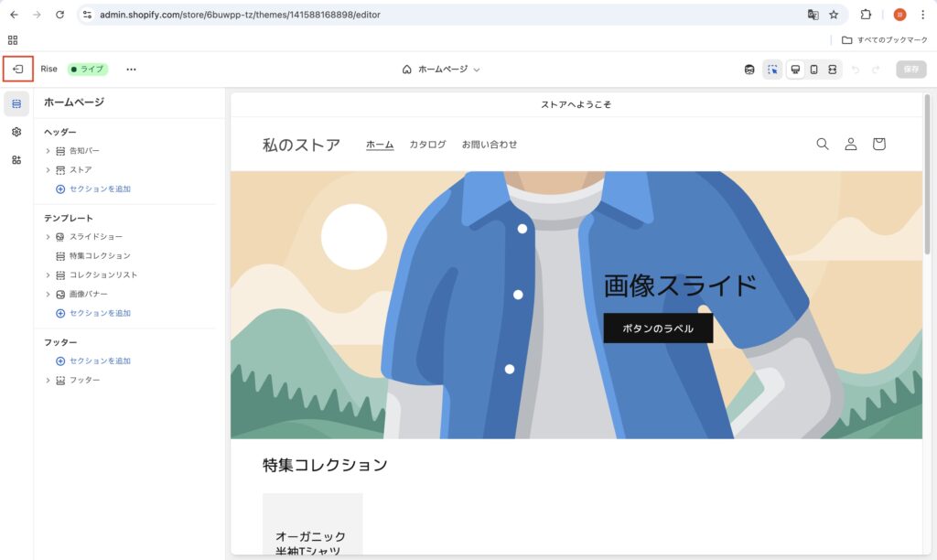Click セクションを追加 under テンプレート
This screenshot has width=937, height=560.
(100, 313)
